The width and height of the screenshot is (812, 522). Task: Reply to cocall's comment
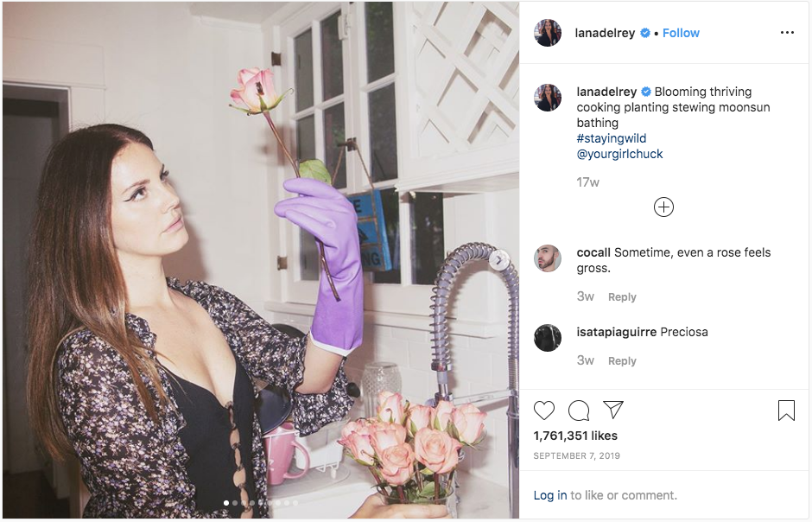click(622, 297)
